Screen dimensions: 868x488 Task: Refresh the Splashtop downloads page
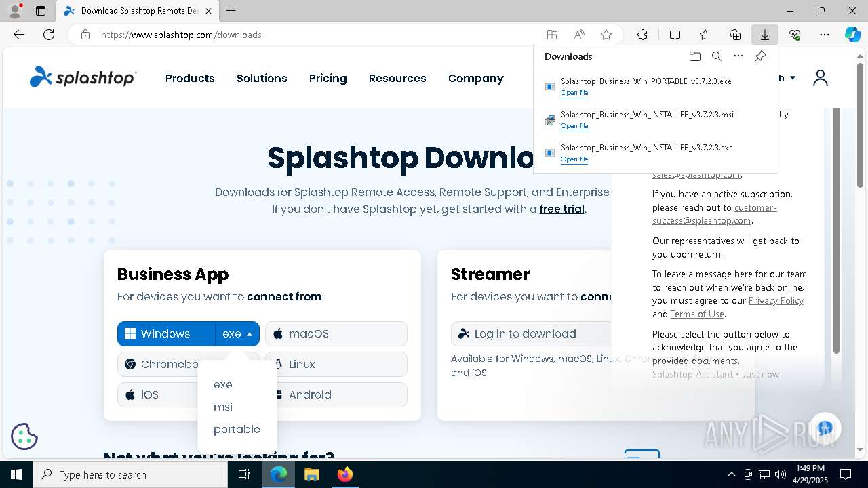coord(49,35)
